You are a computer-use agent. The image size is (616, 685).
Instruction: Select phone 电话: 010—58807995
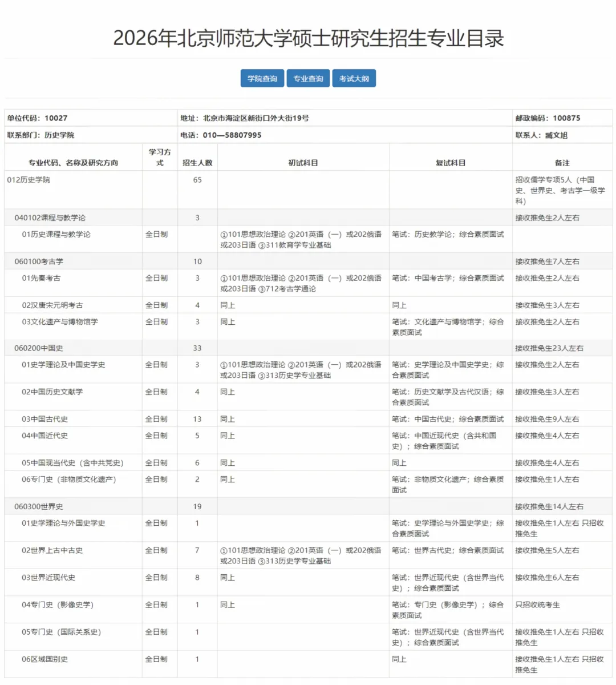(221, 135)
